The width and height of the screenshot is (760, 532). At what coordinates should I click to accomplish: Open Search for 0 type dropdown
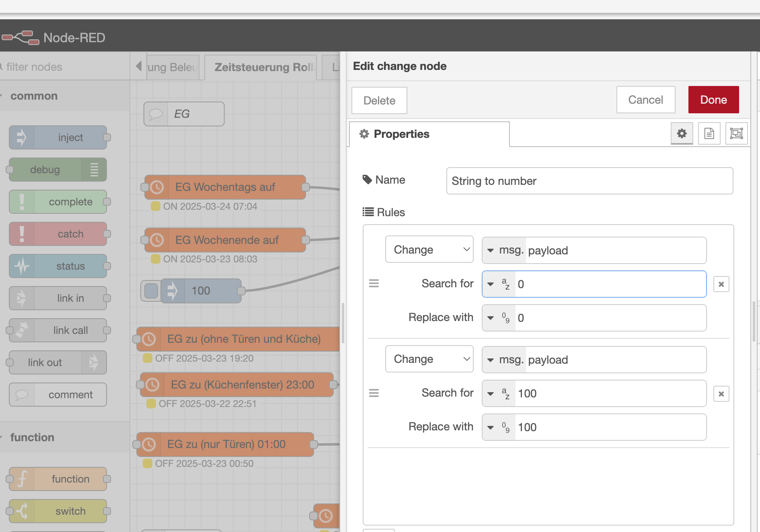click(x=499, y=284)
